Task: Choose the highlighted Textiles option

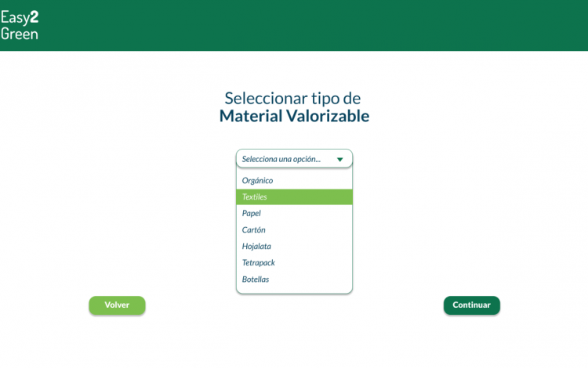Action: 294,197
